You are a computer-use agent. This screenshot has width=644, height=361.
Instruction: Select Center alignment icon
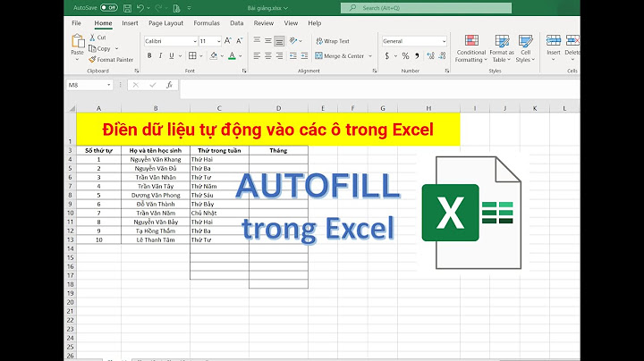coord(267,55)
